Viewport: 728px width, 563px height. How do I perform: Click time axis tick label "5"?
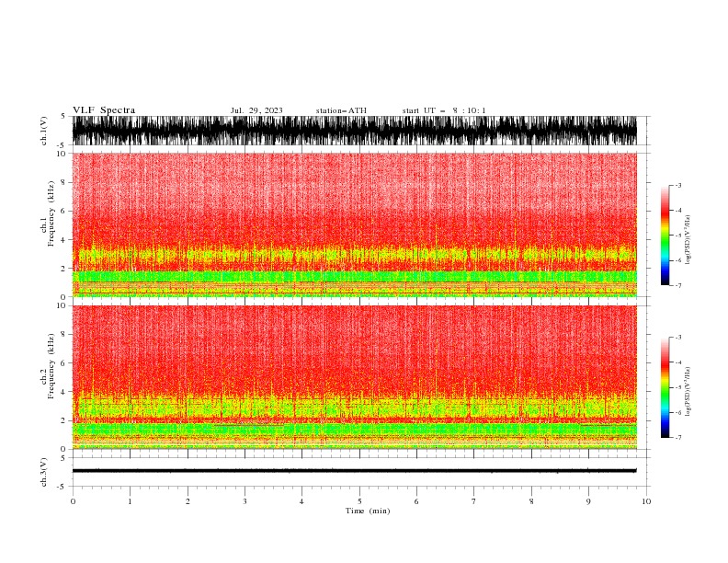tap(359, 501)
